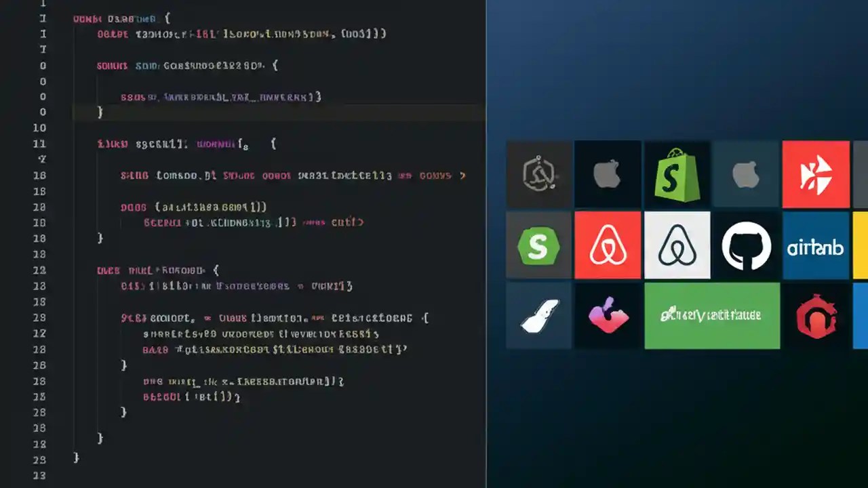868x488 pixels.
Task: Open the red Airbnb logo tile
Action: pyautogui.click(x=608, y=245)
